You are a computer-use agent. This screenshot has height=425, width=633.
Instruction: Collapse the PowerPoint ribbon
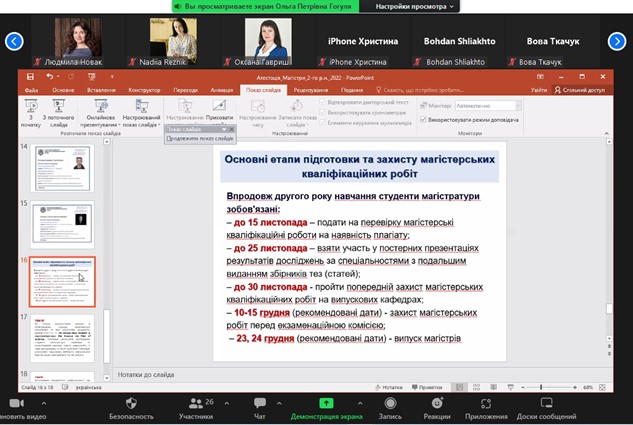pyautogui.click(x=606, y=133)
